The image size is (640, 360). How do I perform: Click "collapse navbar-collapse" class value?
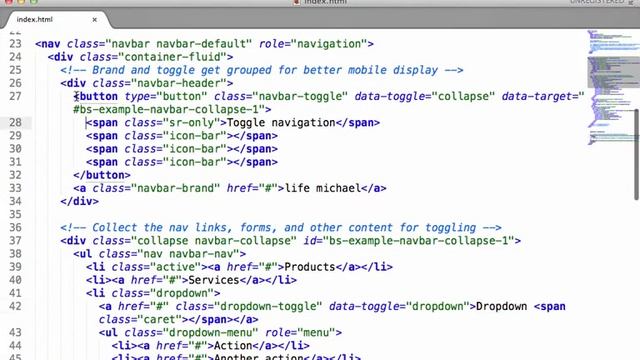(214, 241)
